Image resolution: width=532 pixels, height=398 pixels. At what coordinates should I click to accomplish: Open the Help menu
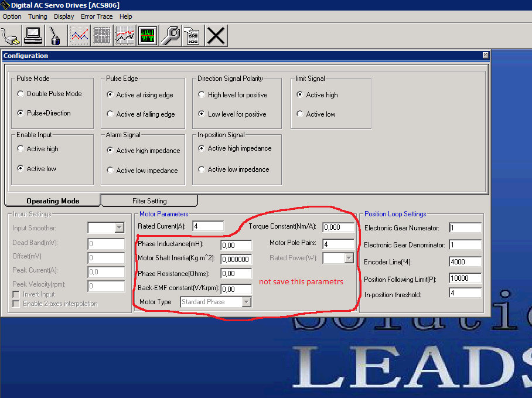[125, 16]
